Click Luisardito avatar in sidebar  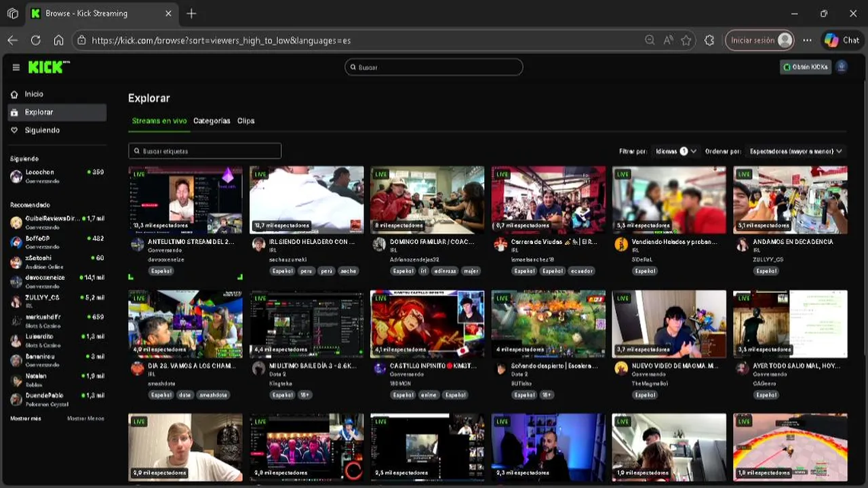(x=16, y=340)
